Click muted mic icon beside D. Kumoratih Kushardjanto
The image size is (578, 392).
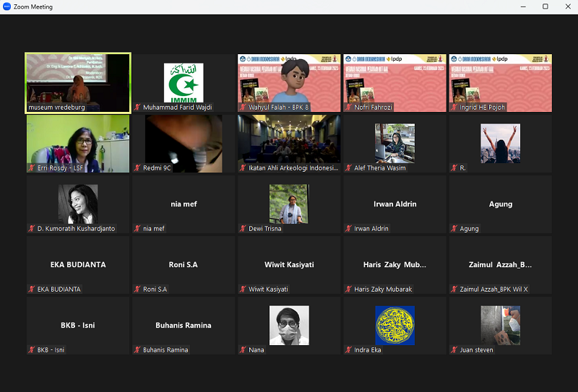(32, 228)
